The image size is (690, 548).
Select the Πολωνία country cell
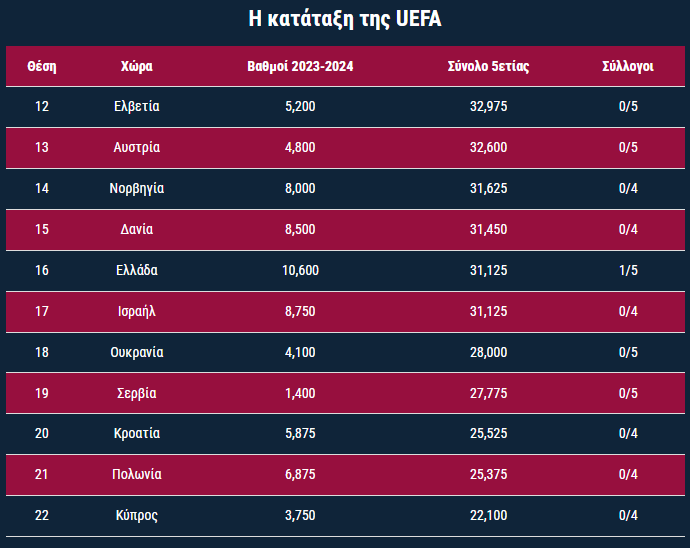tap(137, 474)
